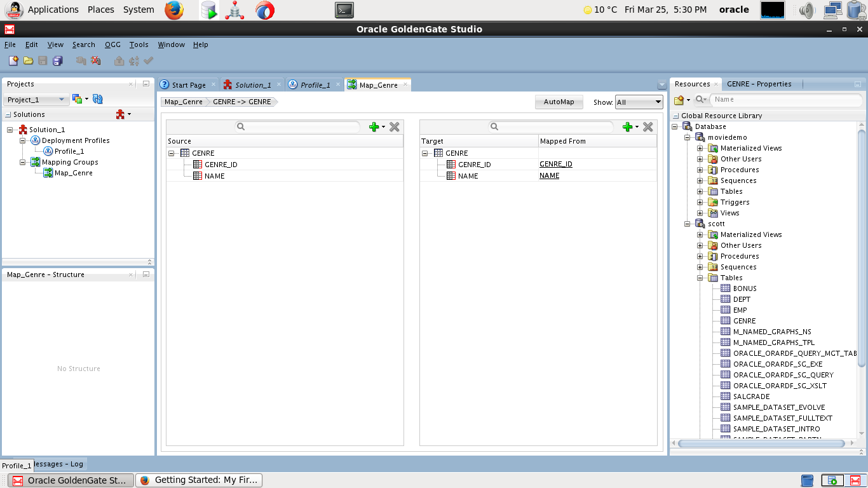This screenshot has height=488, width=868.
Task: Click the refresh icon in Projects panel
Action: click(98, 99)
